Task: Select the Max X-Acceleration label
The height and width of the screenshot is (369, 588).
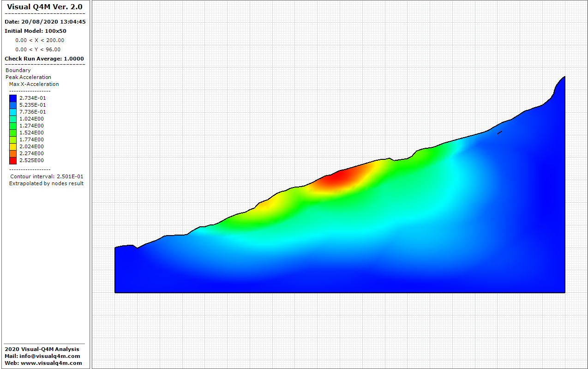Action: pyautogui.click(x=34, y=84)
